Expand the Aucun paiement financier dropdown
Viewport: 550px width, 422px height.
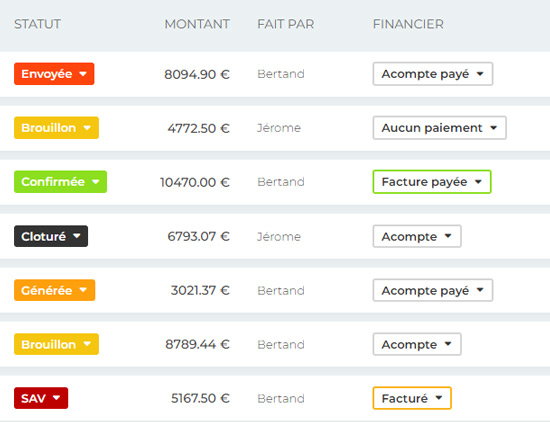(x=440, y=128)
